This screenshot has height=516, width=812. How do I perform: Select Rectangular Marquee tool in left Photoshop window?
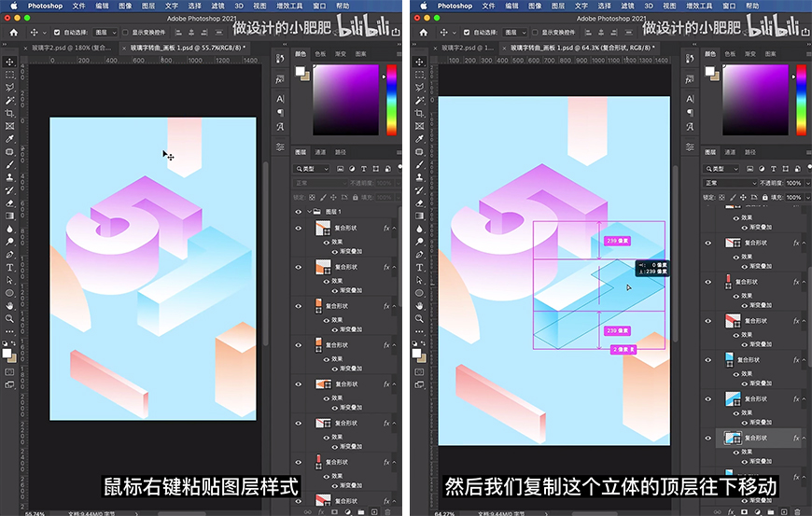[9, 75]
